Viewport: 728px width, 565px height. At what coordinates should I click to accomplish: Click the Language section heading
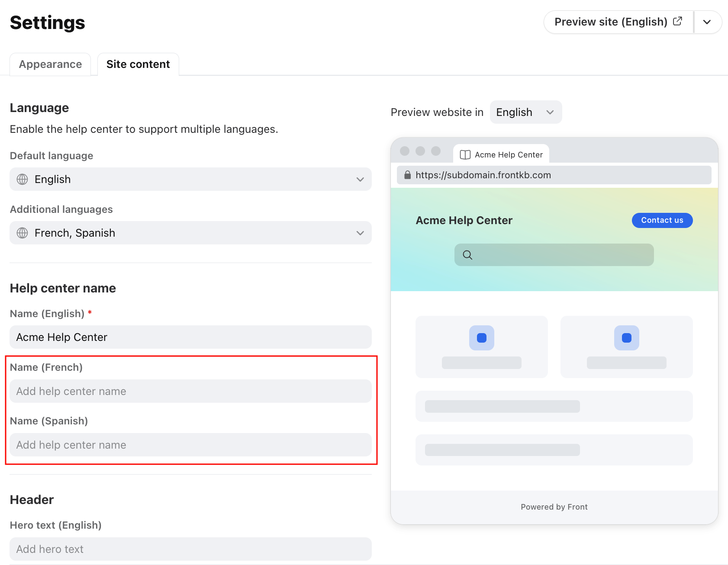click(39, 108)
